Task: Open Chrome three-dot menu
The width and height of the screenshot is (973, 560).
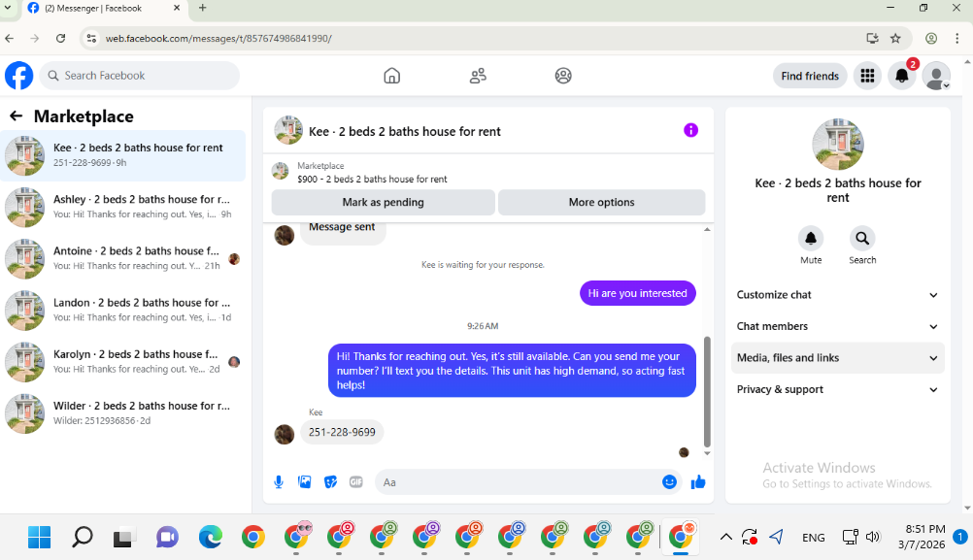Action: click(956, 39)
